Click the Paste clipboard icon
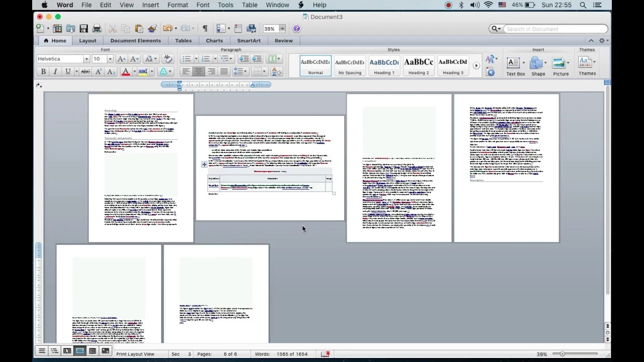Viewport: 644px width, 362px height. click(x=139, y=29)
